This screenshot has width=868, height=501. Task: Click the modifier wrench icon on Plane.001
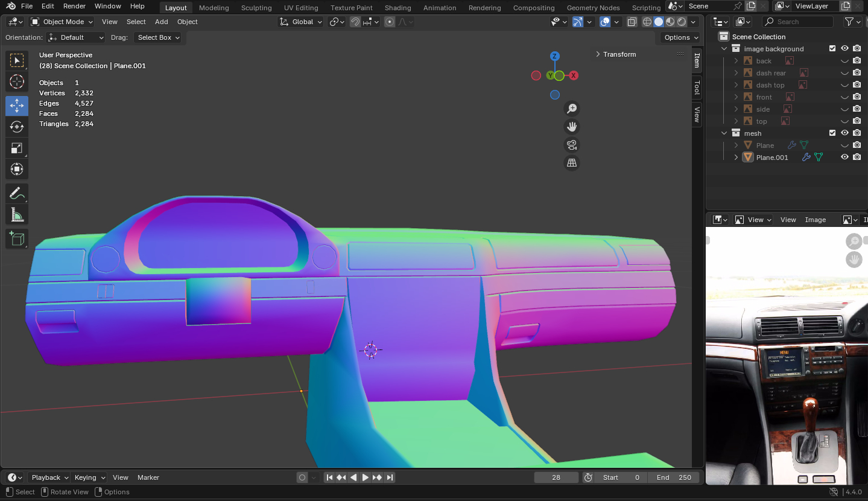point(806,158)
